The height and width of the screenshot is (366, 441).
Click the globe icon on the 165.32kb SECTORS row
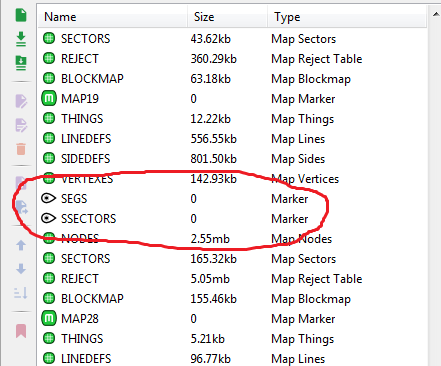pos(49,258)
